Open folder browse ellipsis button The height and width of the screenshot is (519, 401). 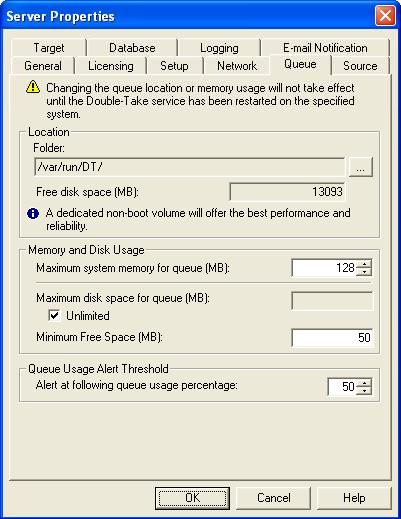pyautogui.click(x=360, y=167)
